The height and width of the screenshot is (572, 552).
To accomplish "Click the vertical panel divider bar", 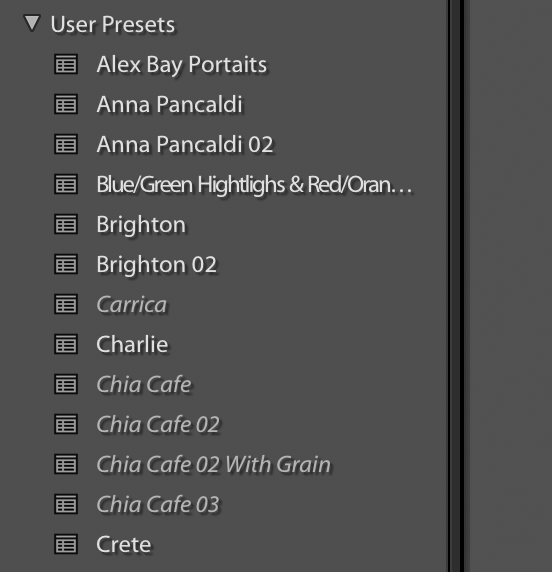I will 457,286.
